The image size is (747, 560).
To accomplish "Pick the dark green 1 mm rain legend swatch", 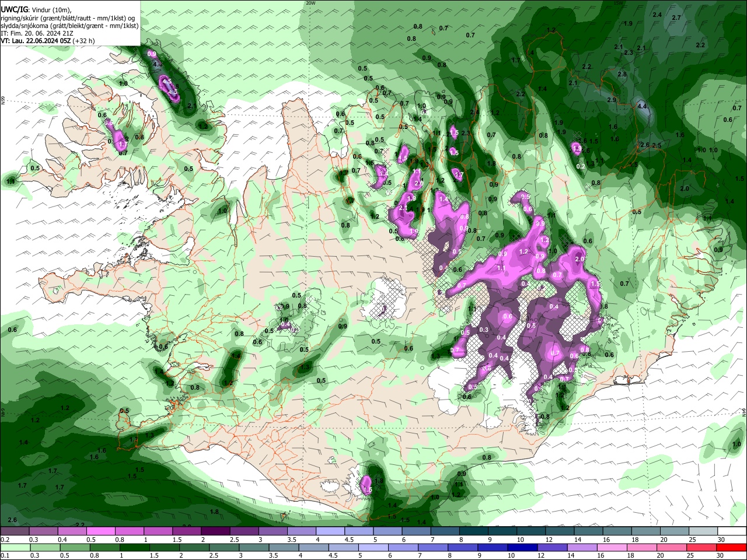I will (134, 548).
